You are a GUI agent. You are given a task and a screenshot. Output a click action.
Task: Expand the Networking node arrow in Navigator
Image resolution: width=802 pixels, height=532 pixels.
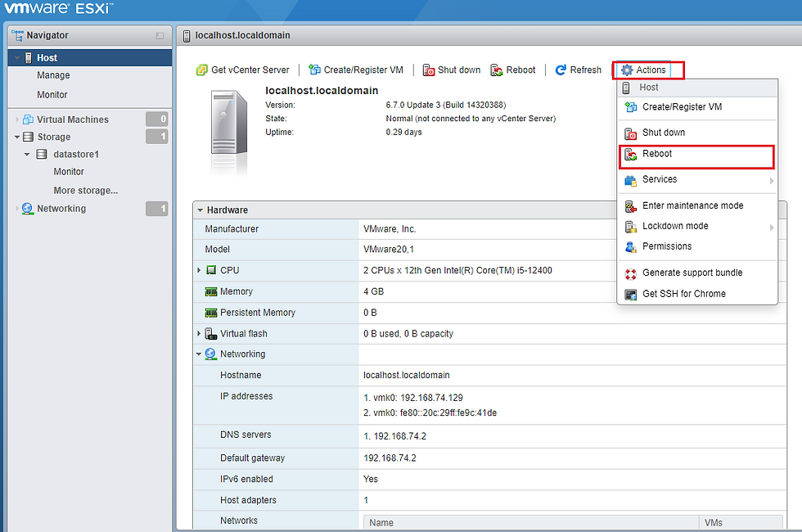pos(17,209)
